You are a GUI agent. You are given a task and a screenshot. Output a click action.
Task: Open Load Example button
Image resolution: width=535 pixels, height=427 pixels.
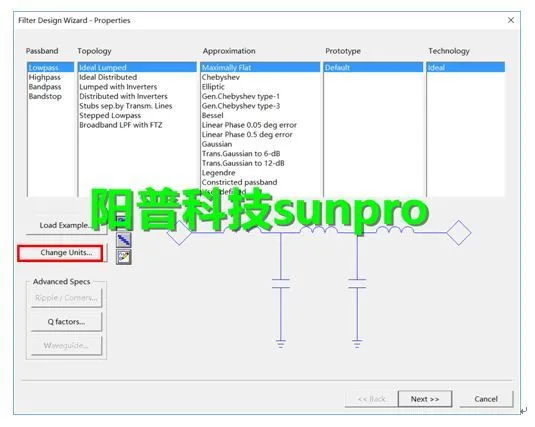click(66, 226)
